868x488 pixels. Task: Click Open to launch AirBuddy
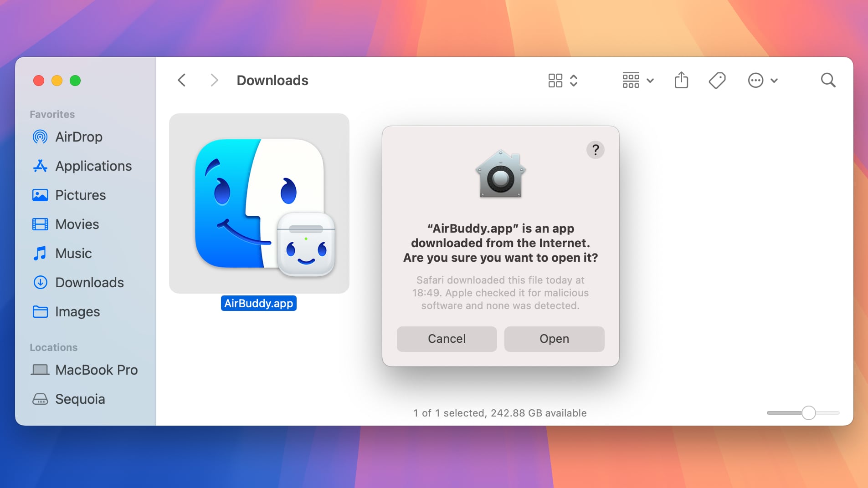[x=554, y=339]
